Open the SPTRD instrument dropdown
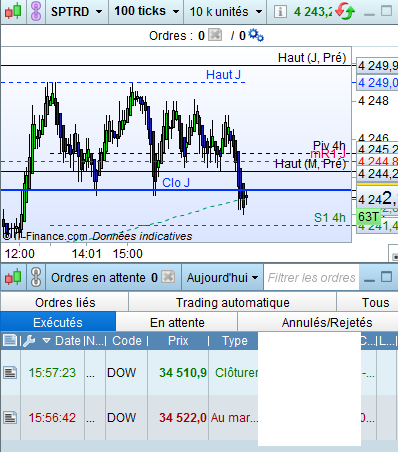The image size is (398, 452). pyautogui.click(x=77, y=12)
